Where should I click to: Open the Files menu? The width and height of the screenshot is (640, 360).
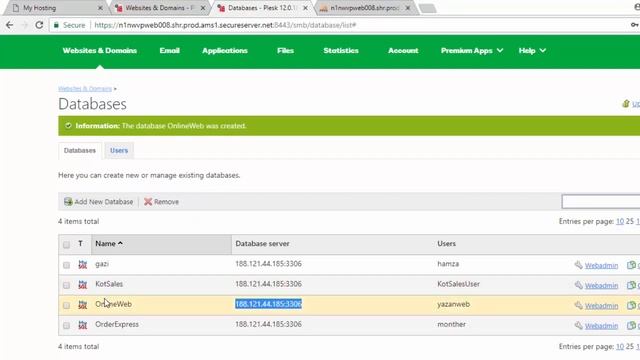tap(285, 51)
